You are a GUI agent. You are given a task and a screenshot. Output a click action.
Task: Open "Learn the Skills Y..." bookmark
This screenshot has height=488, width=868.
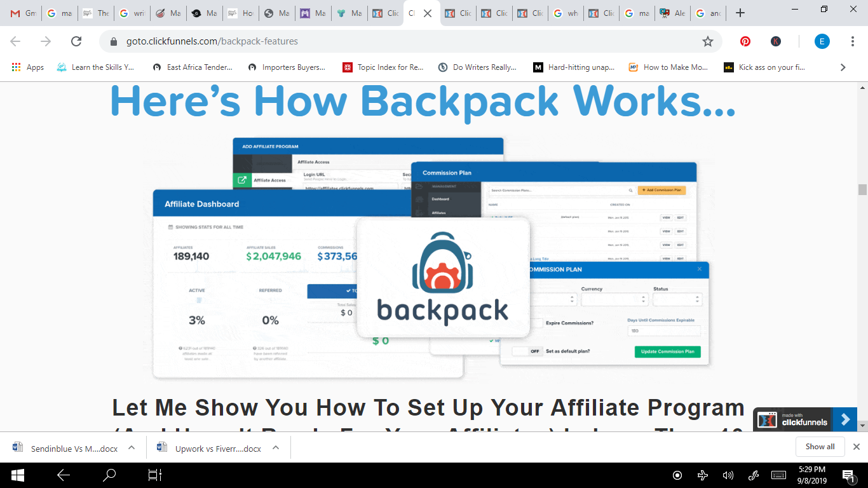(96, 67)
